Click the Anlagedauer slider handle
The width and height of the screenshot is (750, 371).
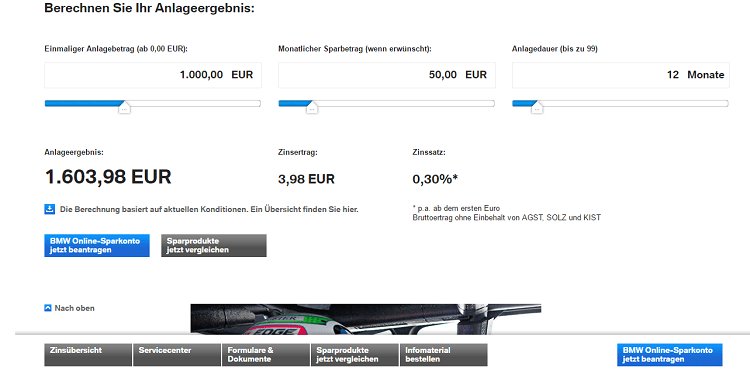(537, 107)
